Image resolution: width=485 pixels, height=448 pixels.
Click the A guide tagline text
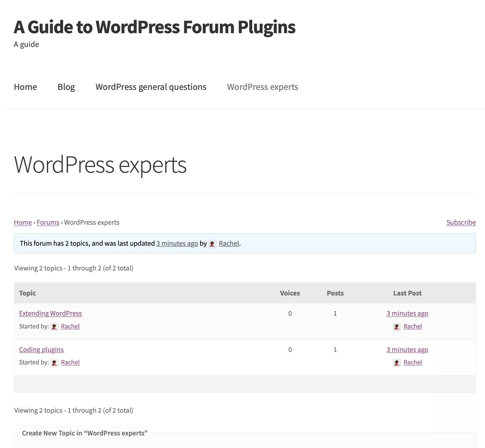[x=26, y=44]
